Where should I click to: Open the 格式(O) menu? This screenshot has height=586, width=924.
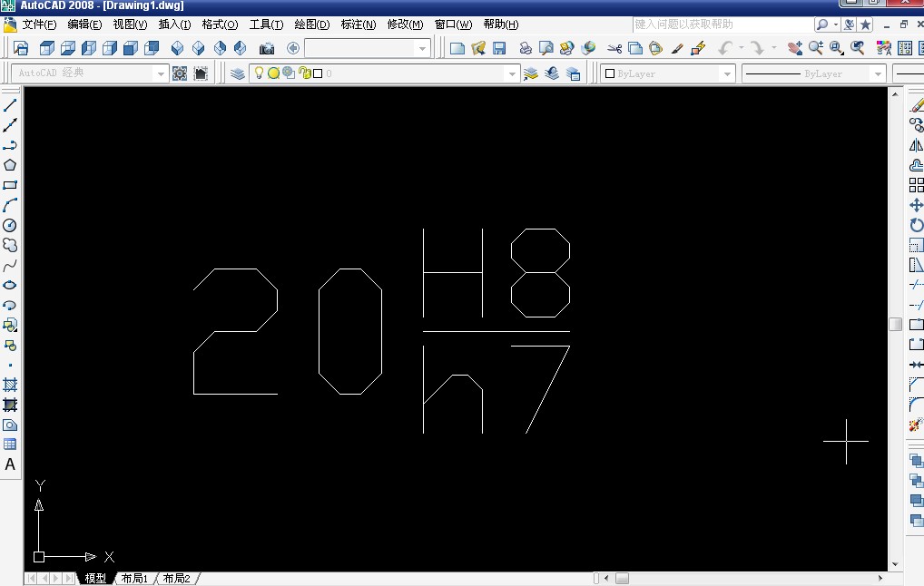(220, 24)
